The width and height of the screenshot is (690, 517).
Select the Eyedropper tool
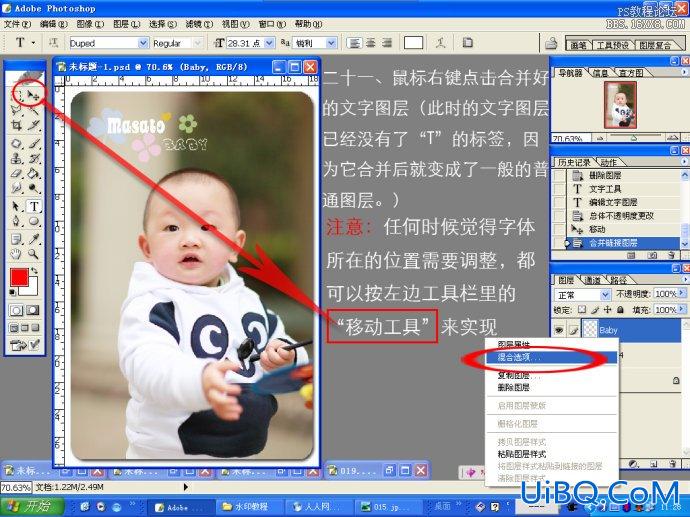pyautogui.click(x=34, y=239)
